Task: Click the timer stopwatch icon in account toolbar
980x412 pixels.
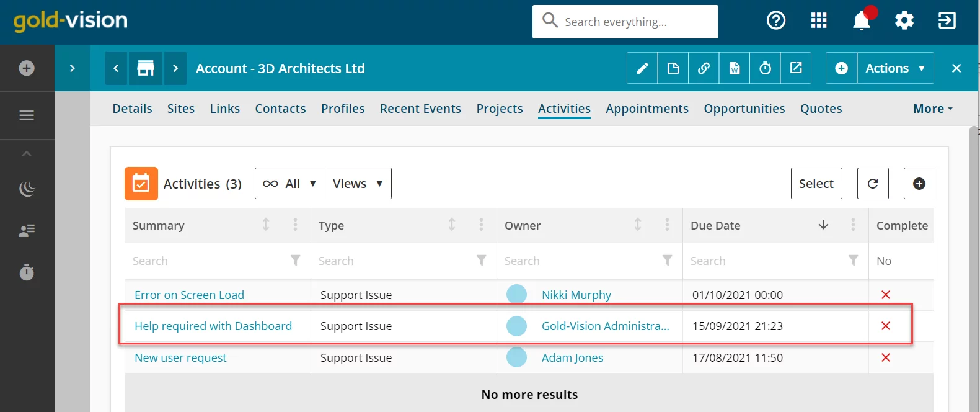Action: pos(766,68)
